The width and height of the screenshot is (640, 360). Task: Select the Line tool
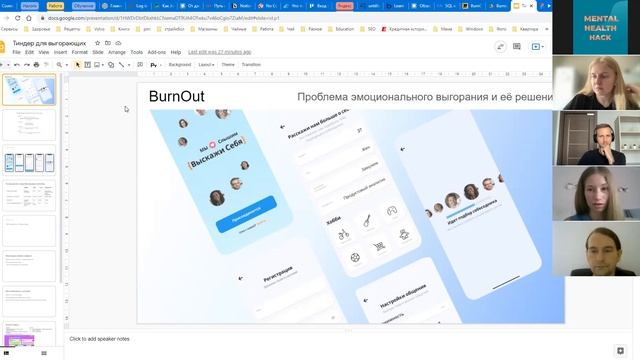[x=122, y=65]
